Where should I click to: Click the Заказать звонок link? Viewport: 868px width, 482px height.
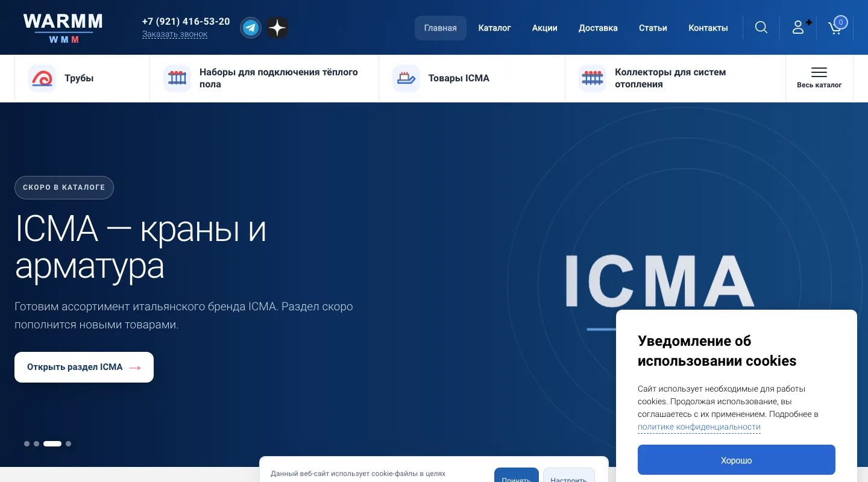(x=175, y=34)
